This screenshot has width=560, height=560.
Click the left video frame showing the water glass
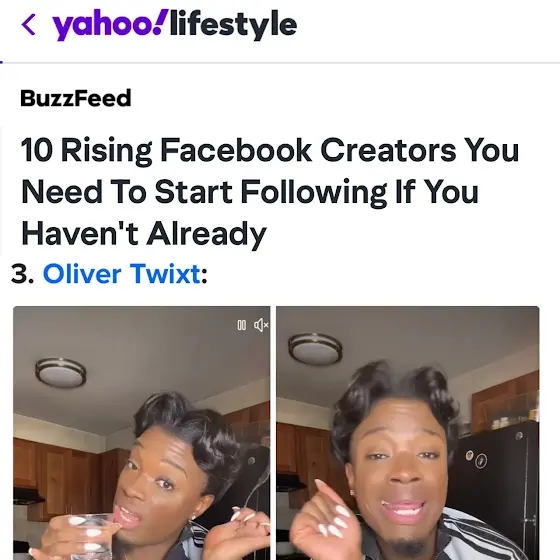[141, 433]
